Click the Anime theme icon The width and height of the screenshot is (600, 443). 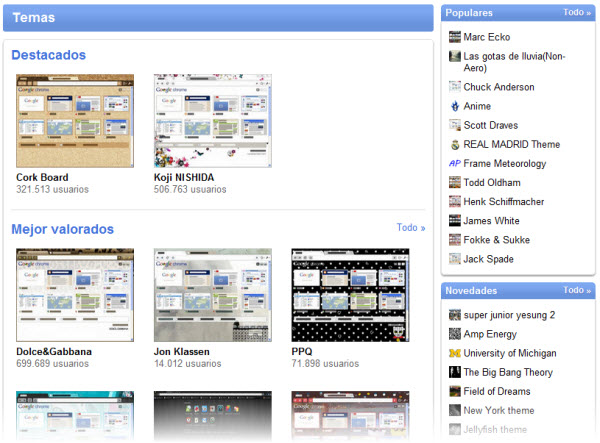click(x=455, y=106)
